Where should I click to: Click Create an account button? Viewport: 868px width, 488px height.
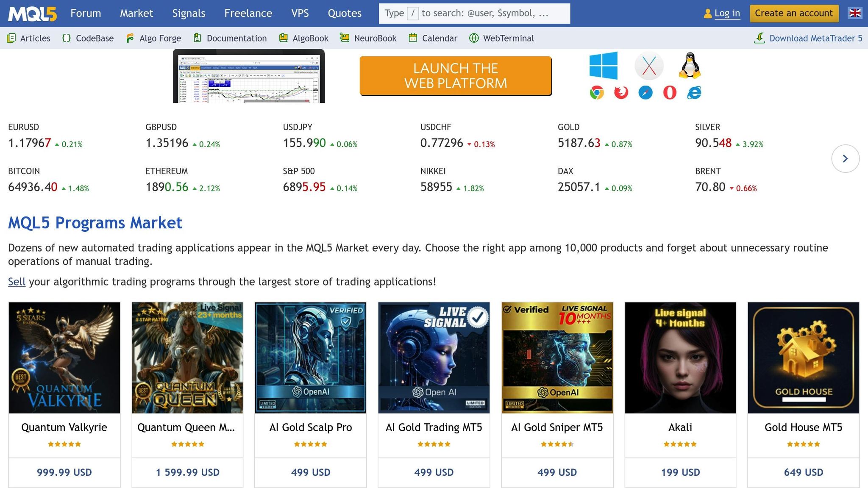pos(793,13)
